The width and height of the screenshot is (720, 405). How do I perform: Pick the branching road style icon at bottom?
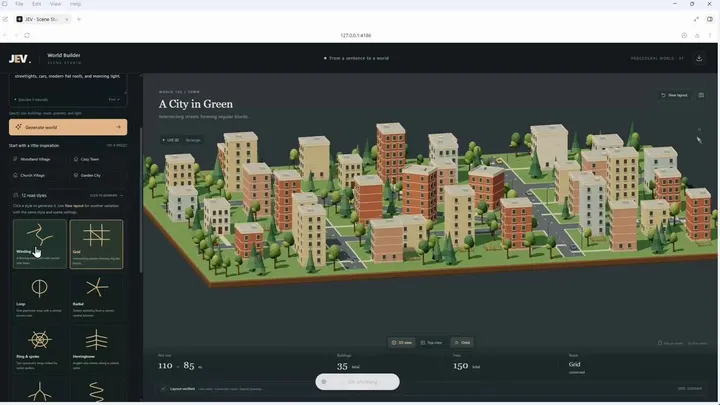pyautogui.click(x=40, y=391)
